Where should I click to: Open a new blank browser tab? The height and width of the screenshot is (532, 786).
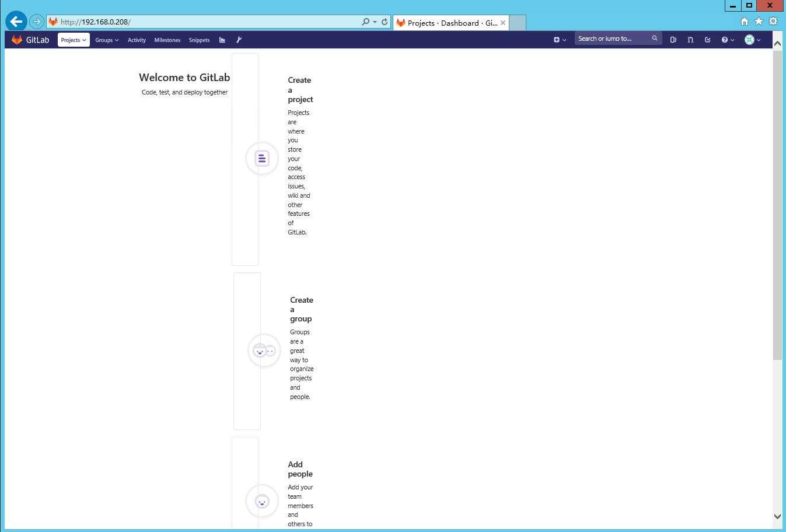(518, 23)
